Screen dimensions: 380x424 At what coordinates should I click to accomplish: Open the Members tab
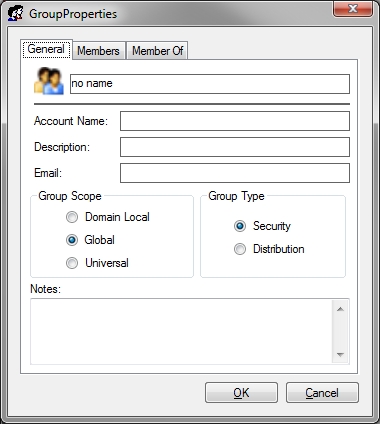tap(99, 51)
